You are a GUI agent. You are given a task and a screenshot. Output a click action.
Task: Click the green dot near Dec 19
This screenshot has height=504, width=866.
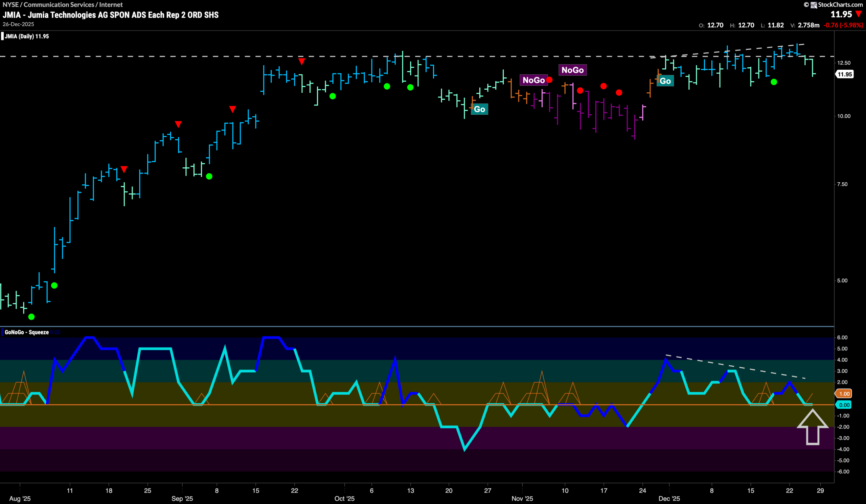tap(774, 82)
